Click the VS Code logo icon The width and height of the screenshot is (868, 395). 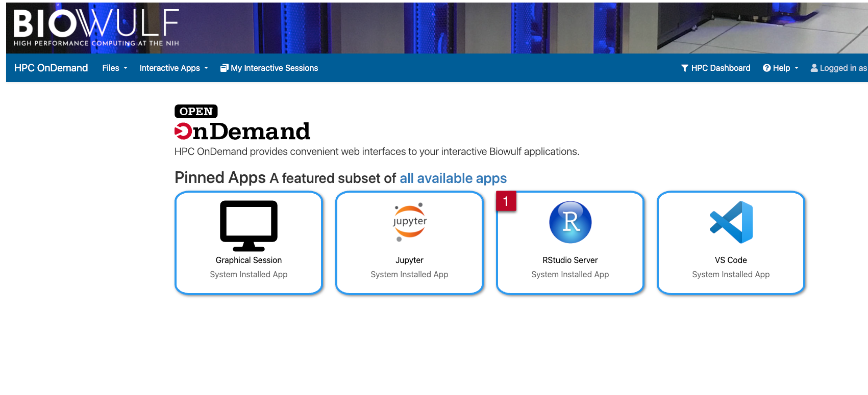[x=731, y=222]
